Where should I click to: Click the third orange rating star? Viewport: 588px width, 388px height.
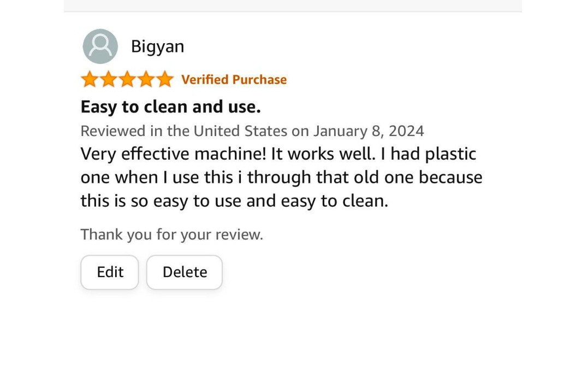(127, 80)
